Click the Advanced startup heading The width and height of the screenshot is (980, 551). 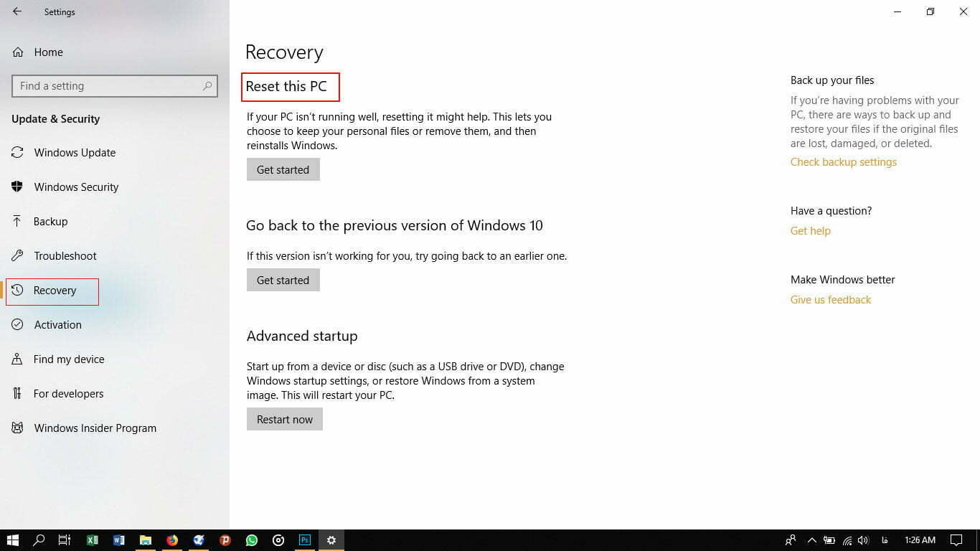pos(302,336)
